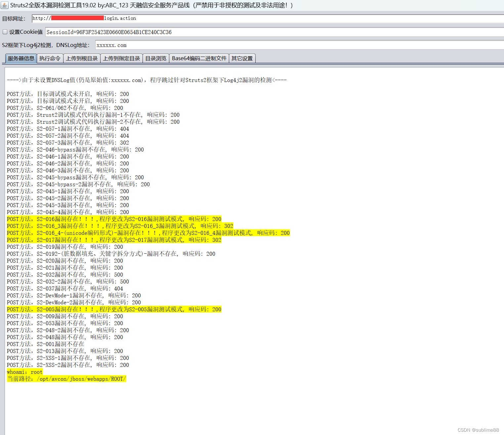Toggle the 设置Cookie值 checkbox

tap(5, 32)
